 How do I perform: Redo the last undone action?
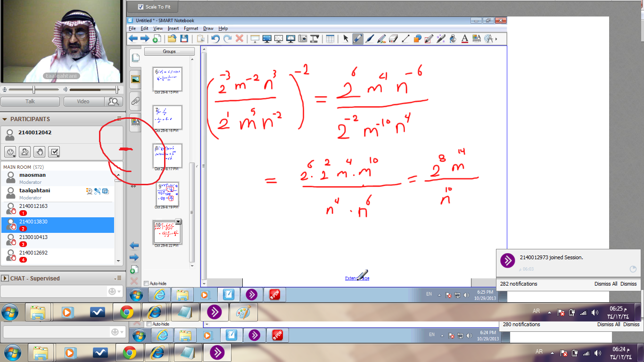click(x=228, y=39)
